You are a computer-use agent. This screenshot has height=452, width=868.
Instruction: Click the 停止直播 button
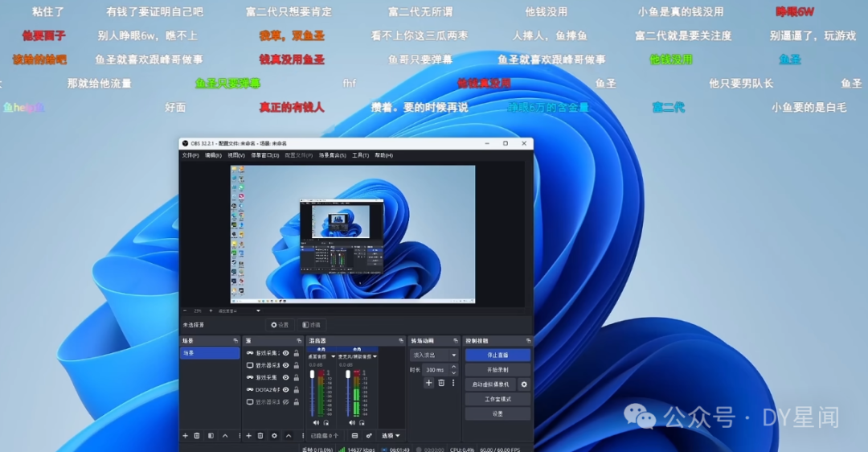pyautogui.click(x=497, y=355)
